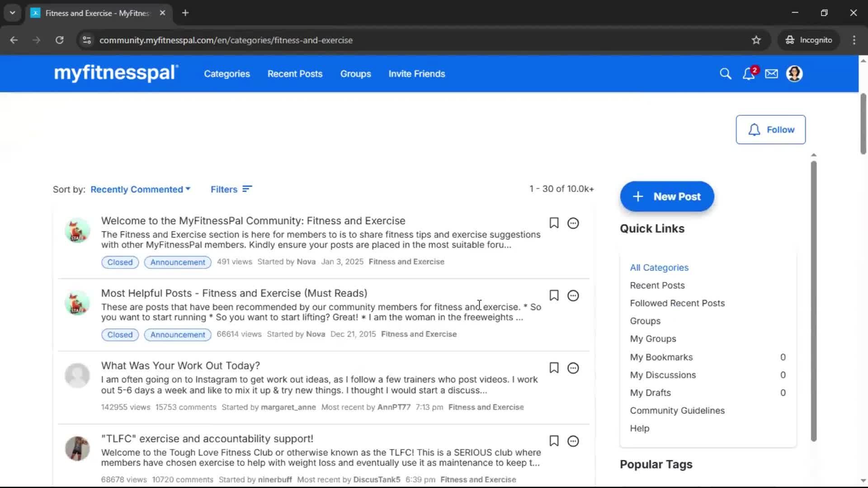
Task: Open the user profile avatar menu
Action: click(794, 74)
